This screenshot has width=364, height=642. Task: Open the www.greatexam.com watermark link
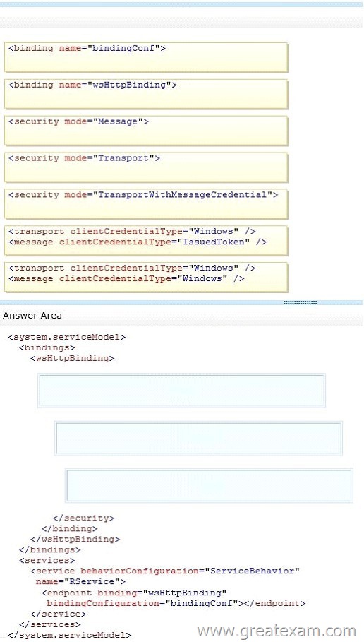(277, 631)
